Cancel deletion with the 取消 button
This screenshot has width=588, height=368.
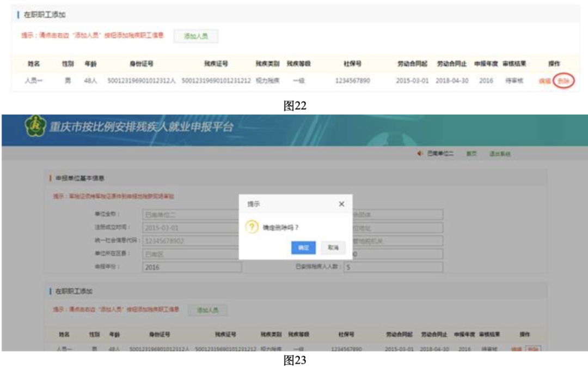coord(333,248)
